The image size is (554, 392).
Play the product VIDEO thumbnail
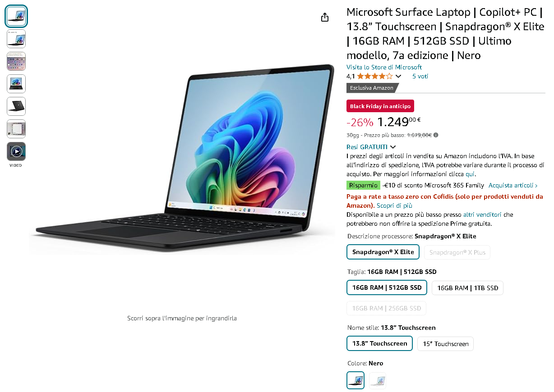[16, 151]
